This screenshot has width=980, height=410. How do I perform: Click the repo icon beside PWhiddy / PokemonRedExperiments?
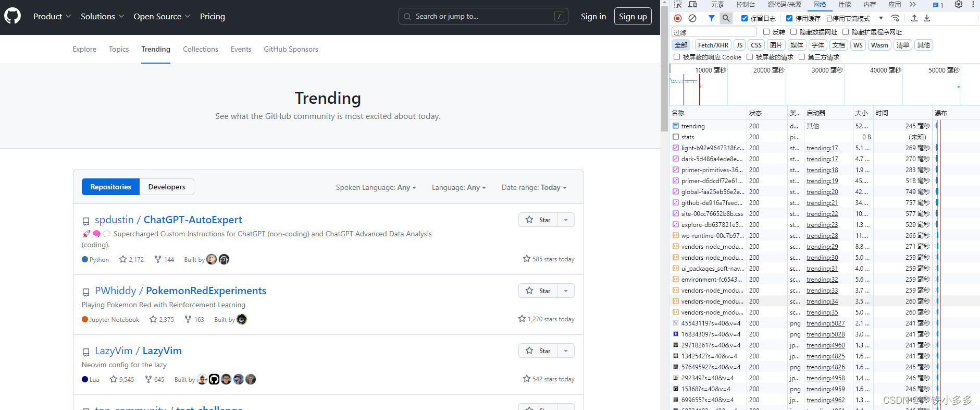(x=86, y=292)
